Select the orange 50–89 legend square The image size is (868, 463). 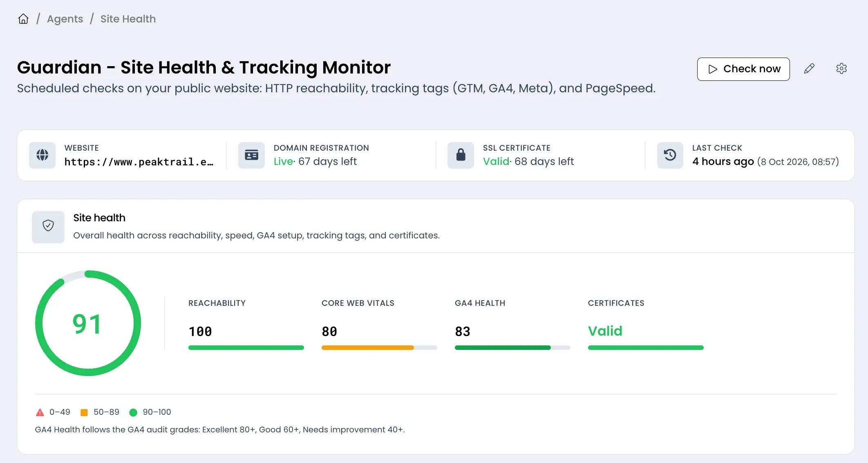[x=84, y=412]
